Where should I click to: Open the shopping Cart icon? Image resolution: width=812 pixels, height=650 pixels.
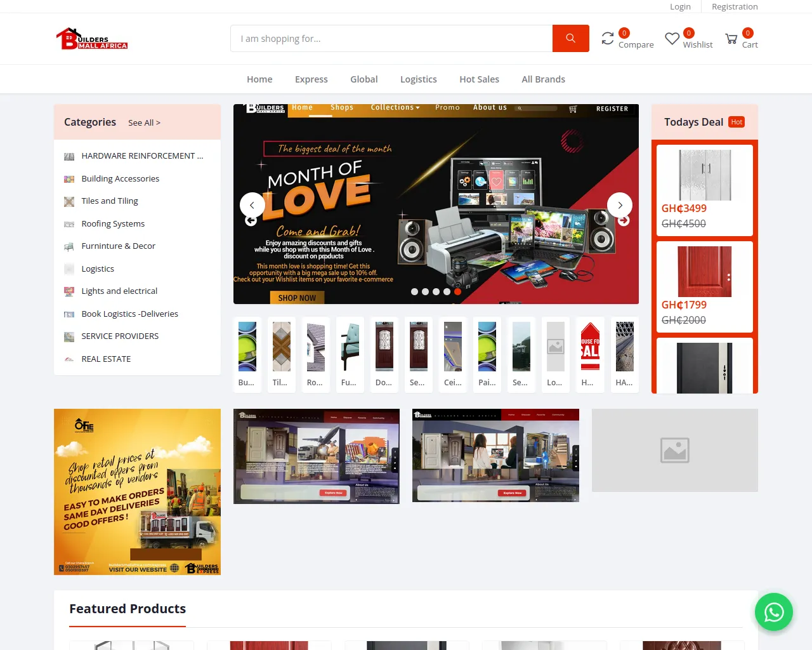tap(731, 39)
